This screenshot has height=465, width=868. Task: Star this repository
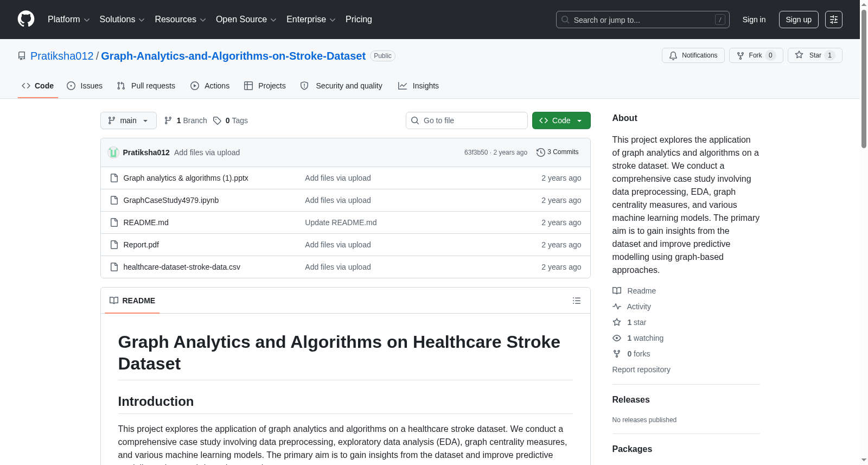coord(815,55)
